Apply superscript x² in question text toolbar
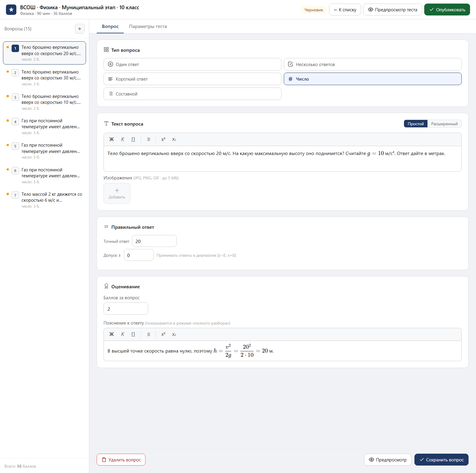This screenshot has width=476, height=473. [163, 139]
